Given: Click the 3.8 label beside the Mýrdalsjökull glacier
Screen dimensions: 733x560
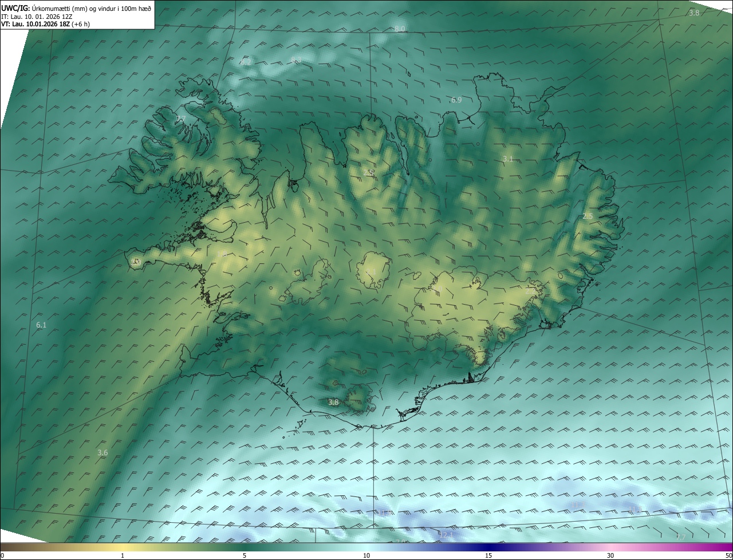Looking at the screenshot, I should [333, 402].
